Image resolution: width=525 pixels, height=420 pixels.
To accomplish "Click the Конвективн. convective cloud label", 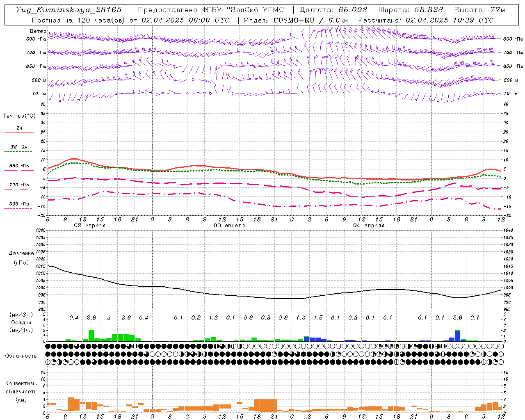I will [21, 383].
